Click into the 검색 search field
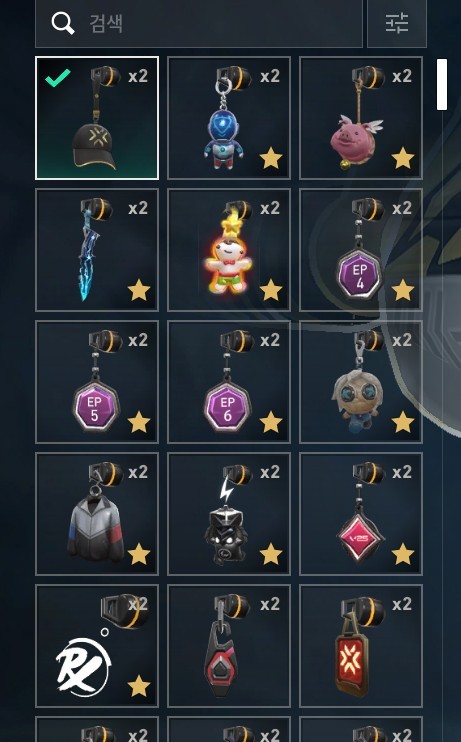This screenshot has width=461, height=742. pyautogui.click(x=199, y=23)
